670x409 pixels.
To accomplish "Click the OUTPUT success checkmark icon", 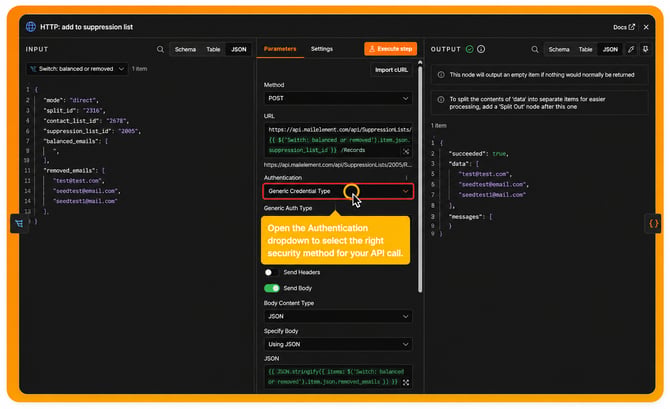I will tap(469, 49).
